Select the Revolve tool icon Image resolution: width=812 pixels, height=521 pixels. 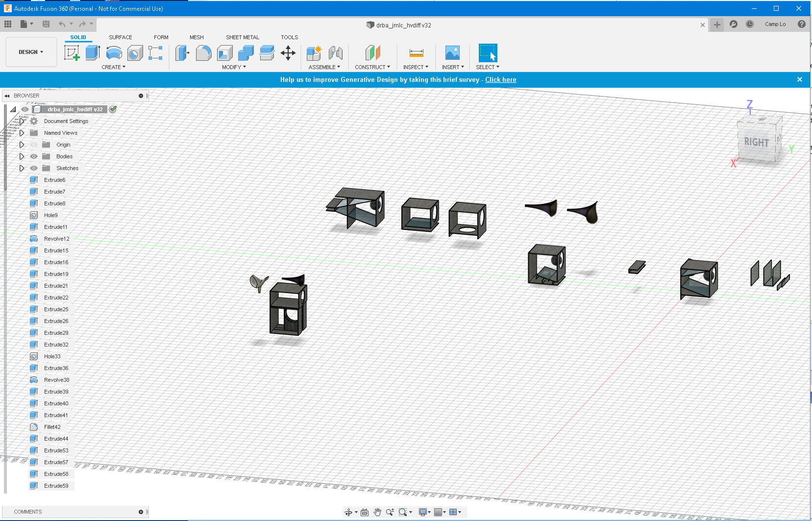coord(114,53)
